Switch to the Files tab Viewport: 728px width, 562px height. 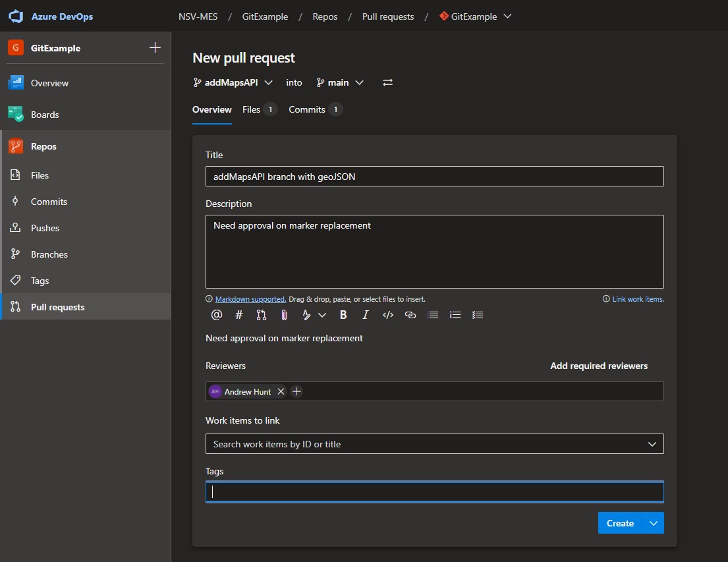coord(252,109)
